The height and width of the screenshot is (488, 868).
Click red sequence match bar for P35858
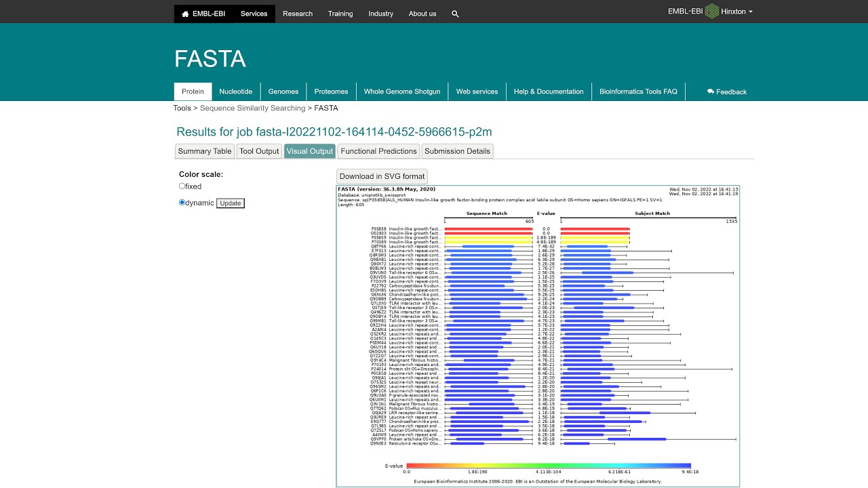click(x=488, y=229)
